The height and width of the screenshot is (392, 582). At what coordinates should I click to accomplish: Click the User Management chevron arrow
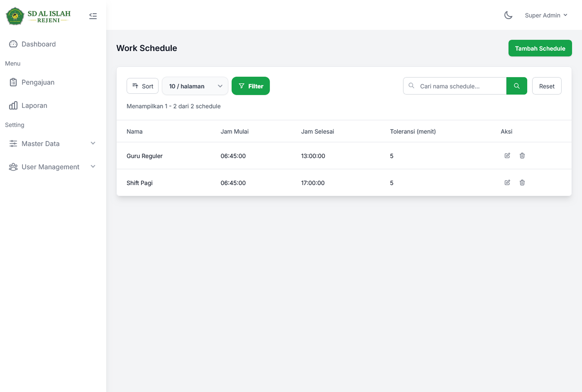point(93,166)
